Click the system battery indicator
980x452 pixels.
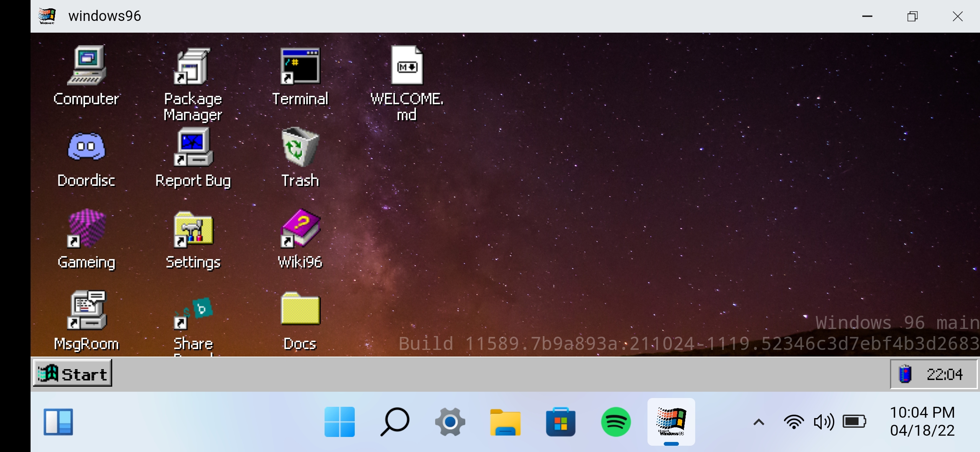click(854, 421)
